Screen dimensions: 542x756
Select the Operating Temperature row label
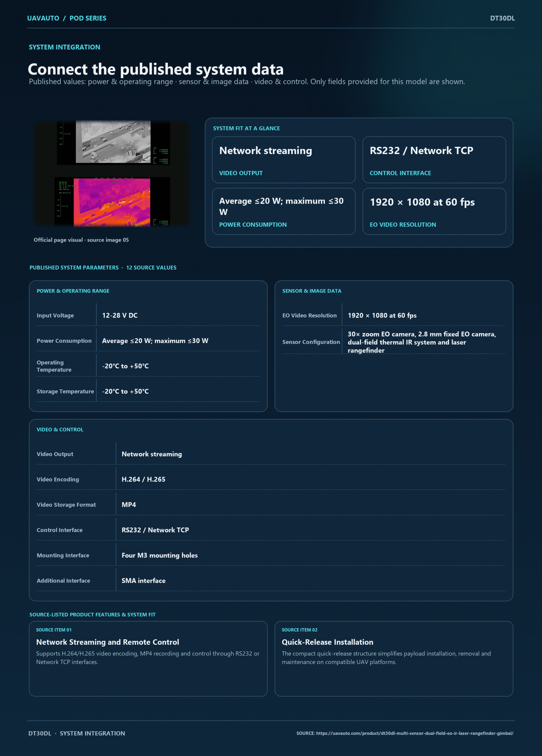coord(54,366)
